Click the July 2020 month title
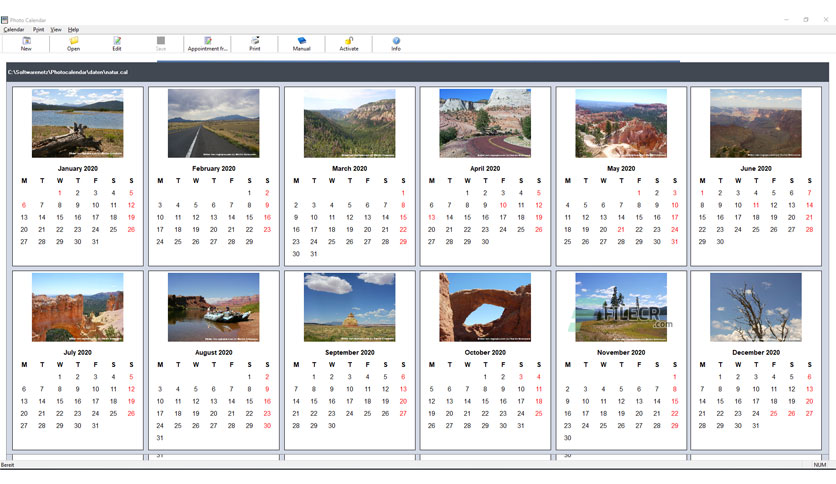Screen dimensions: 836x484 77,352
